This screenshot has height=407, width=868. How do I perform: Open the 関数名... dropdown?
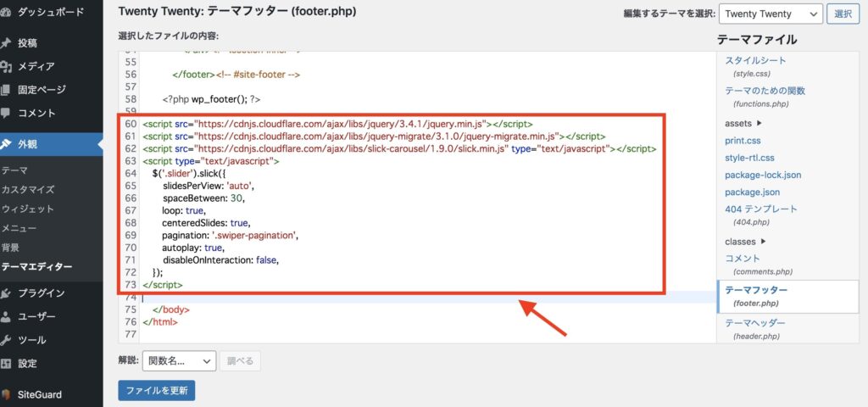(x=179, y=361)
